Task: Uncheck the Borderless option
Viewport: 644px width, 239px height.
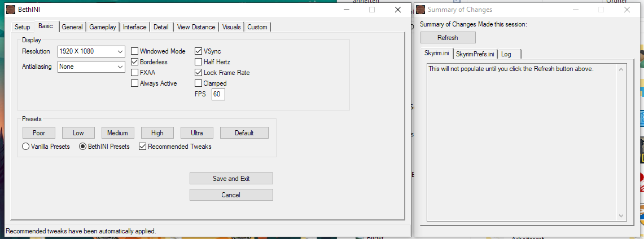Action: point(134,62)
